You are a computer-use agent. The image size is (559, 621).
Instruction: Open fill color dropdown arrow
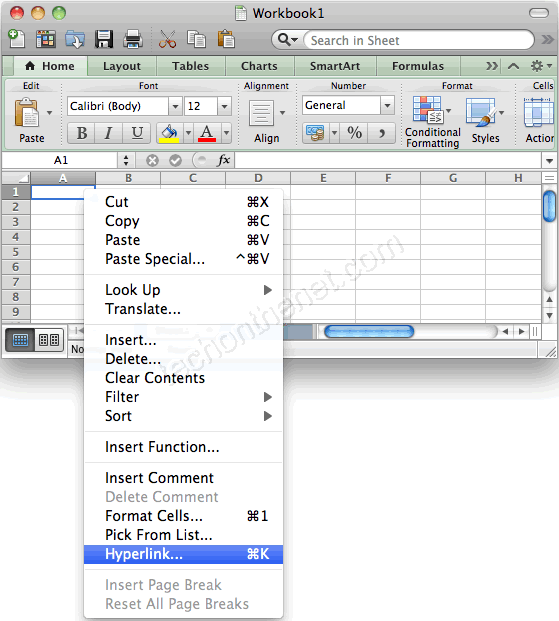click(x=189, y=133)
